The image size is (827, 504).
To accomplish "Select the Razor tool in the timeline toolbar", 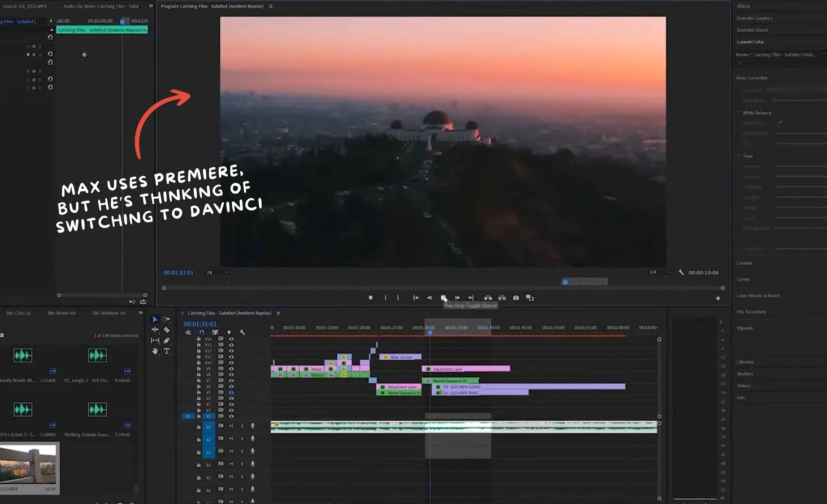I will (166, 329).
